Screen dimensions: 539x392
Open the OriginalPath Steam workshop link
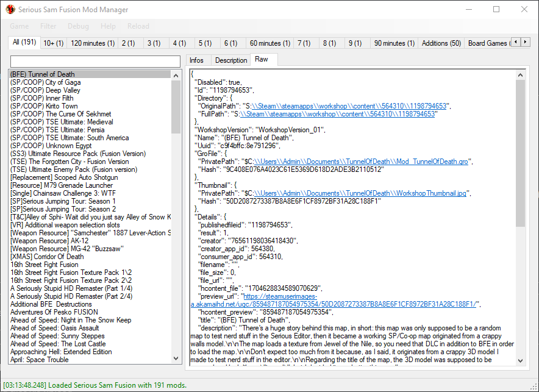pyautogui.click(x=349, y=106)
